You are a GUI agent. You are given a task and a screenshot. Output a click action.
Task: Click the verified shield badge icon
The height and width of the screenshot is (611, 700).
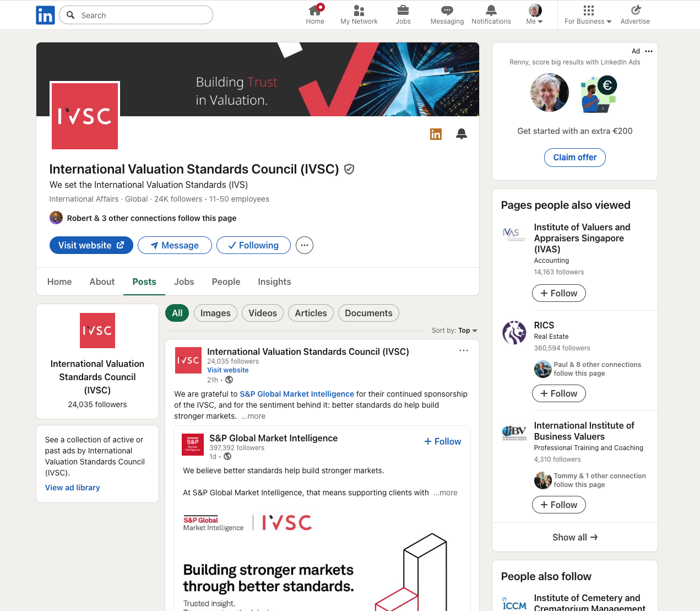(x=349, y=169)
